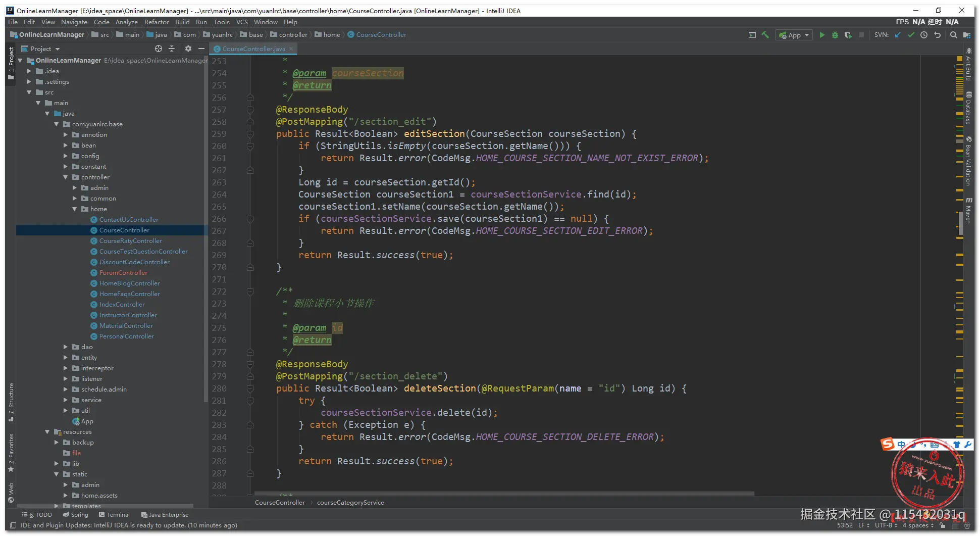Toggle the file read-only lock icon
Image resolution: width=980 pixels, height=536 pixels.
tap(942, 525)
